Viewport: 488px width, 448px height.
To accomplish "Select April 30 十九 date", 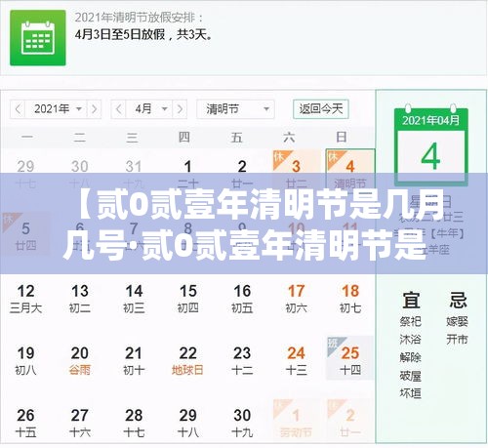I will click(242, 423).
